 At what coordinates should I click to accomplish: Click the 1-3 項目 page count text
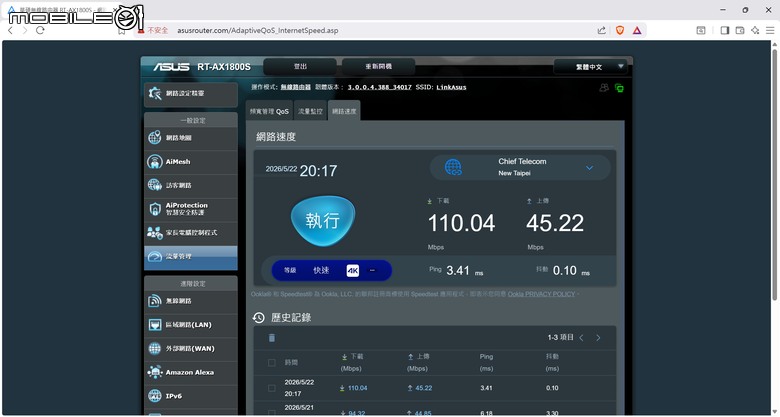[x=561, y=337]
